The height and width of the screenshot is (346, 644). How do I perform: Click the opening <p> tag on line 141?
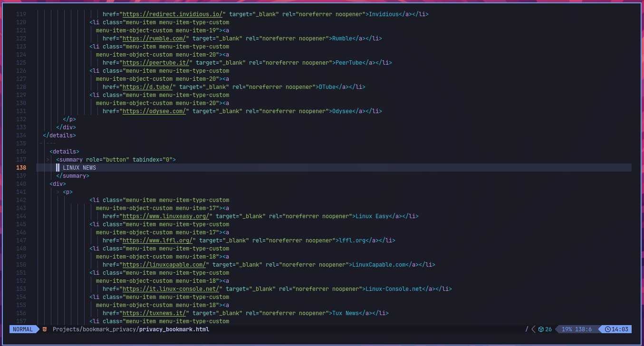tap(67, 192)
